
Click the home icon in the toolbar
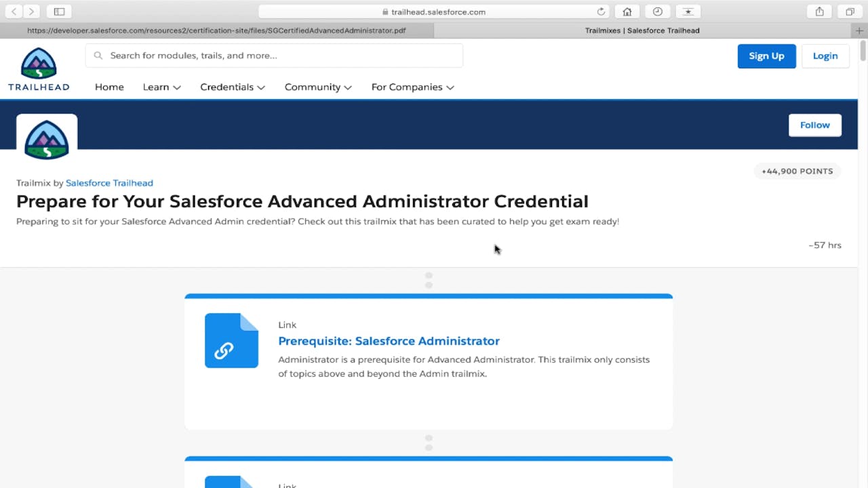pyautogui.click(x=627, y=12)
